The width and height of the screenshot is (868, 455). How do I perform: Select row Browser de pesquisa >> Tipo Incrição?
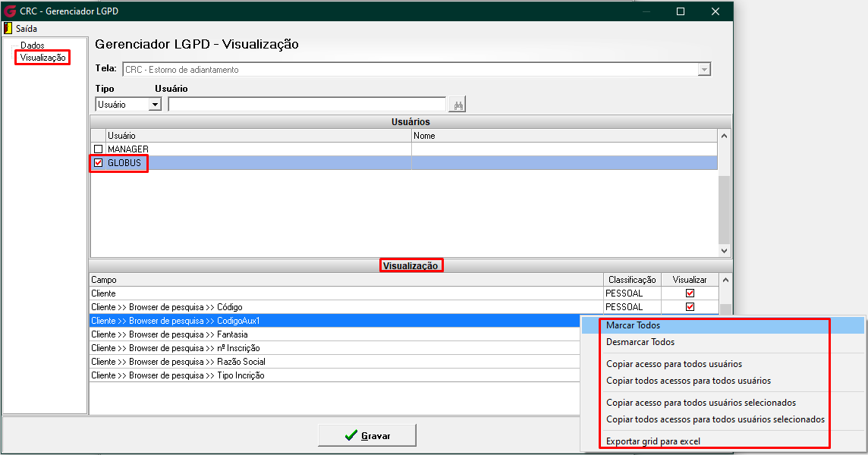click(x=335, y=375)
